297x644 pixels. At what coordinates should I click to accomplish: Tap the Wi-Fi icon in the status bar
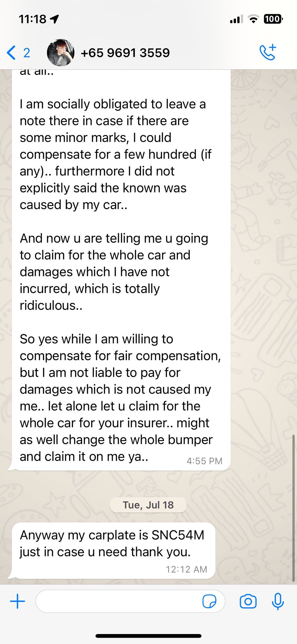click(x=253, y=19)
